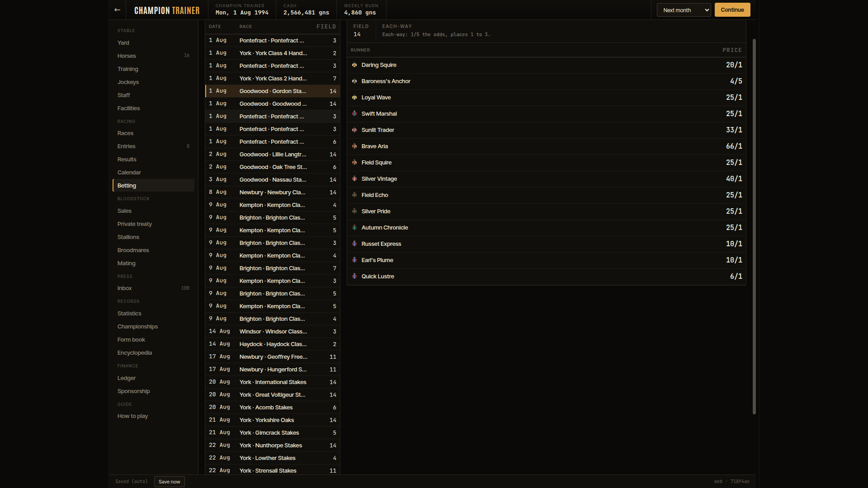Screen dimensions: 868x488
Task: Click the FIELD column header
Action: [326, 27]
